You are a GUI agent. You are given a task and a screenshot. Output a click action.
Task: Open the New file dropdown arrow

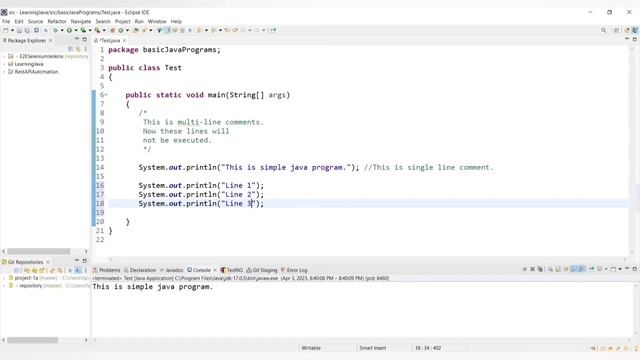tap(12, 30)
